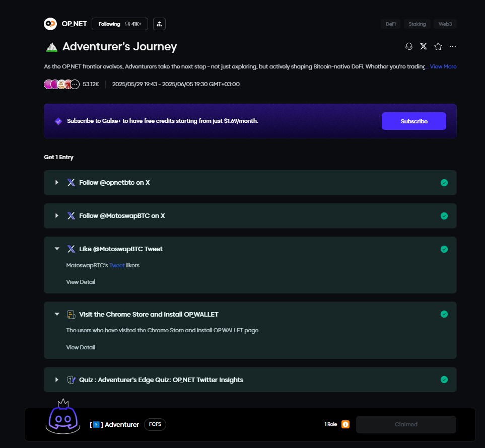Select the Staking tag
485x448 pixels.
417,24
